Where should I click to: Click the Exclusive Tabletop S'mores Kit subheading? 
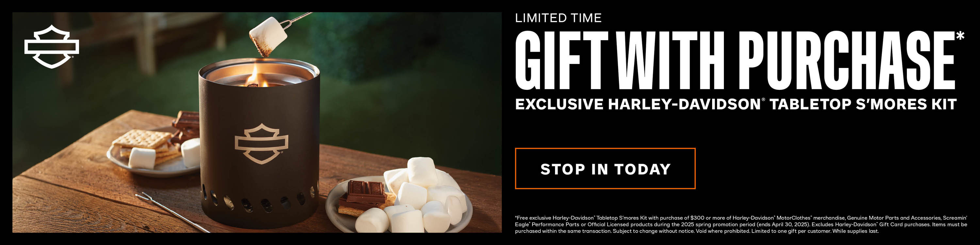736,104
